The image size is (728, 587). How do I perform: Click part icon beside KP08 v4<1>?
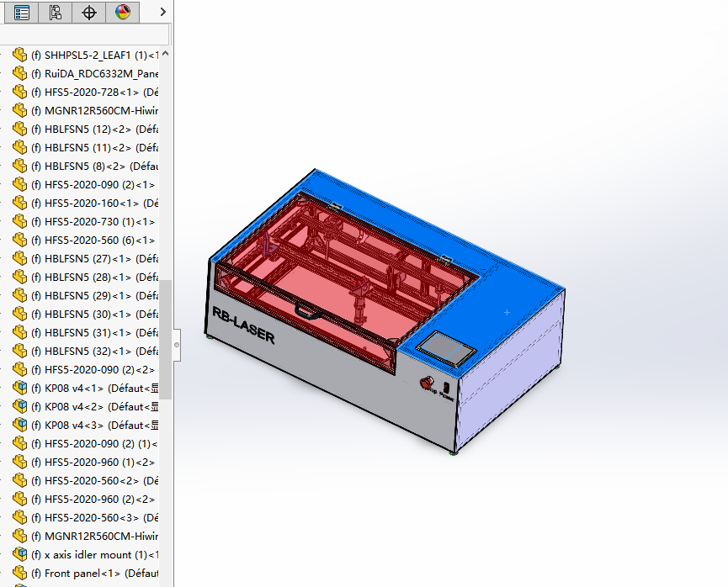tap(19, 388)
